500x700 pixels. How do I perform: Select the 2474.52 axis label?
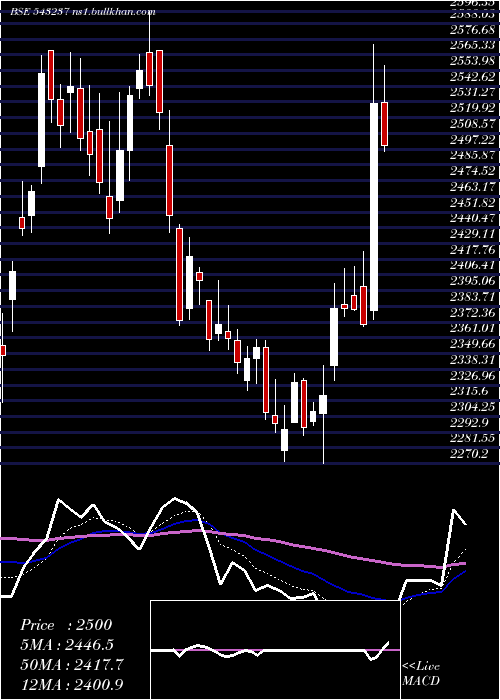point(474,171)
